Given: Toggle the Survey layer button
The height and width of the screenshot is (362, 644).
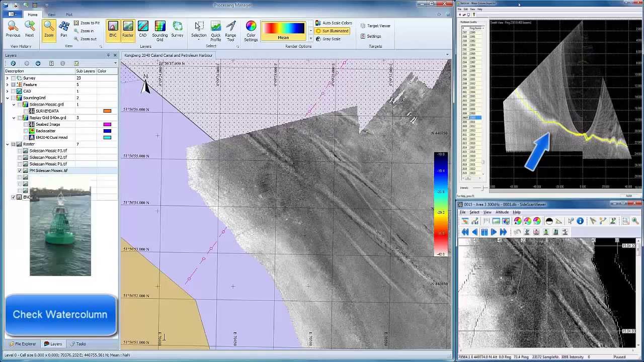Looking at the screenshot, I should click(177, 29).
